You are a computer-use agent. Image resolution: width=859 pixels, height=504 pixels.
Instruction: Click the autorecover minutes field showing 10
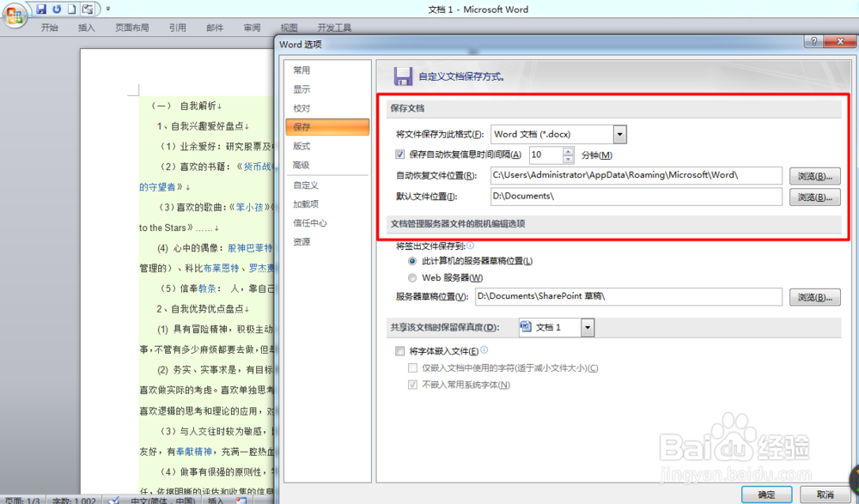point(545,155)
